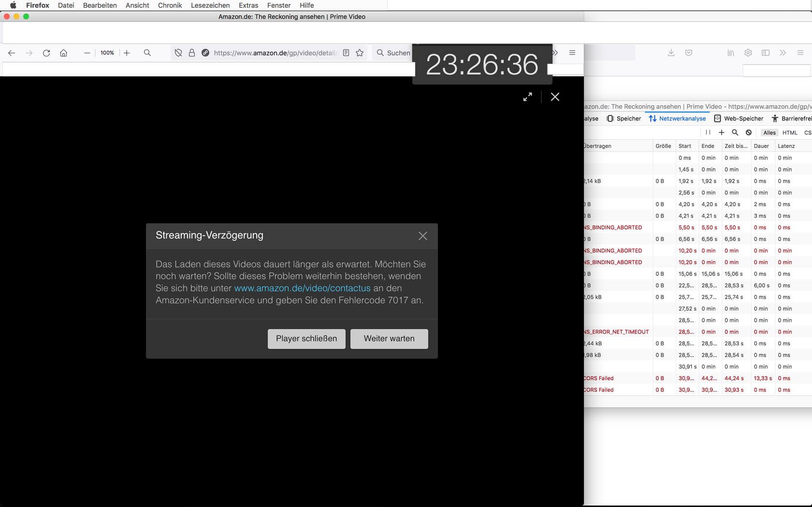812x507 pixels.
Task: Click the 6,00 s duration cell
Action: point(763,286)
